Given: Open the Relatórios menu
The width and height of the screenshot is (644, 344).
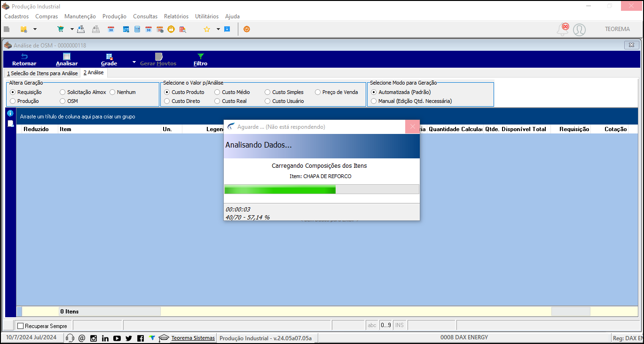Looking at the screenshot, I should pyautogui.click(x=176, y=16).
